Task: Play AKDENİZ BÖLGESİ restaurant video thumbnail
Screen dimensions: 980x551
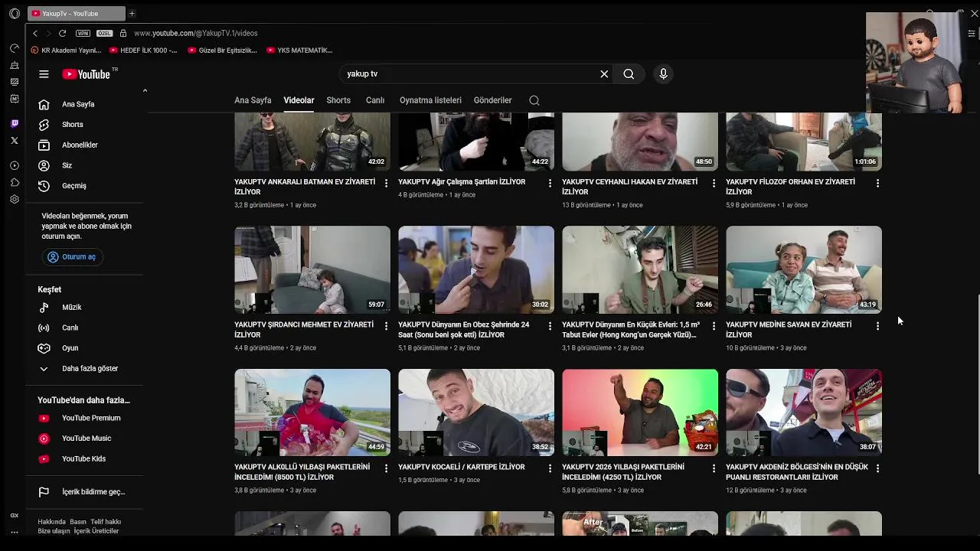Action: (804, 412)
